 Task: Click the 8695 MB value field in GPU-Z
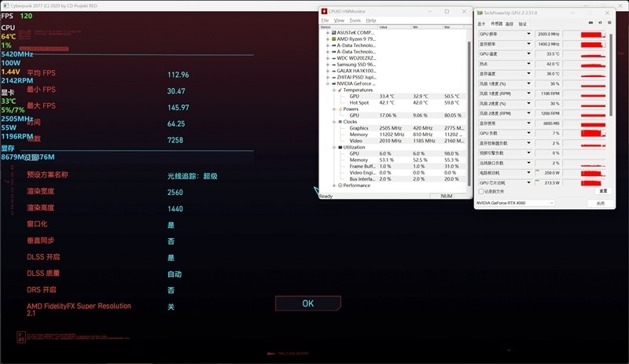(547, 123)
